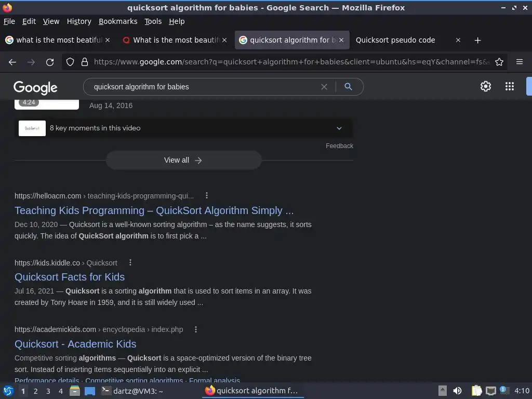The height and width of the screenshot is (399, 532).
Task: Open Teaching Kids Programming QuickSort result
Action: (x=154, y=210)
